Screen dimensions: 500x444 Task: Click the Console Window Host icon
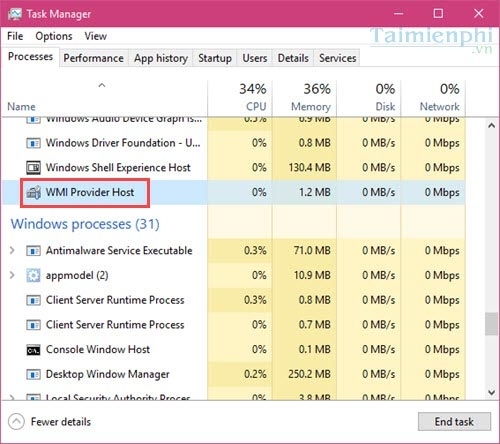click(x=33, y=350)
